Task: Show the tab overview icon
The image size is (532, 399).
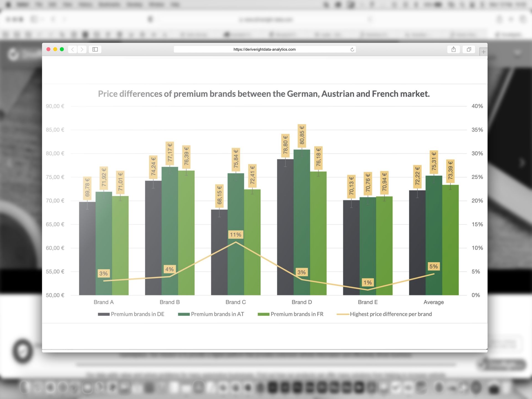Action: [x=469, y=49]
